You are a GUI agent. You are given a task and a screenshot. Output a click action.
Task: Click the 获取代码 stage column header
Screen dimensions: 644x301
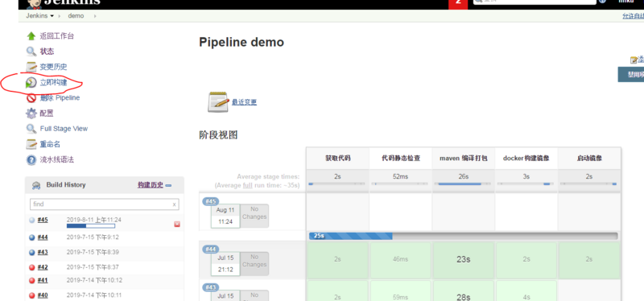coord(337,158)
